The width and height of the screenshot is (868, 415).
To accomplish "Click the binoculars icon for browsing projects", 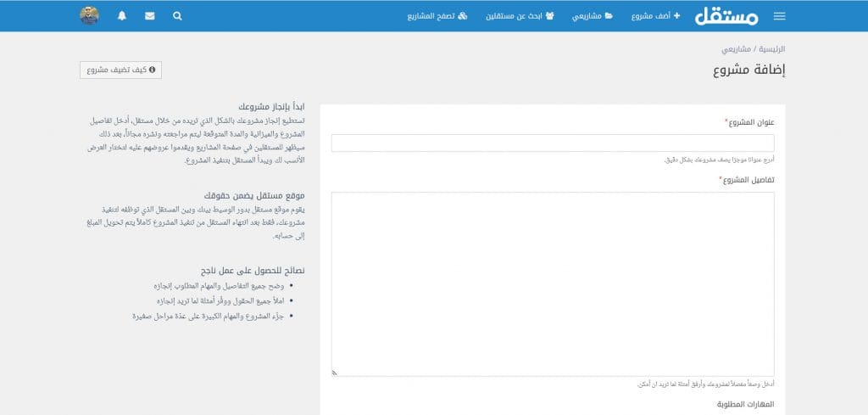I will coord(462,16).
